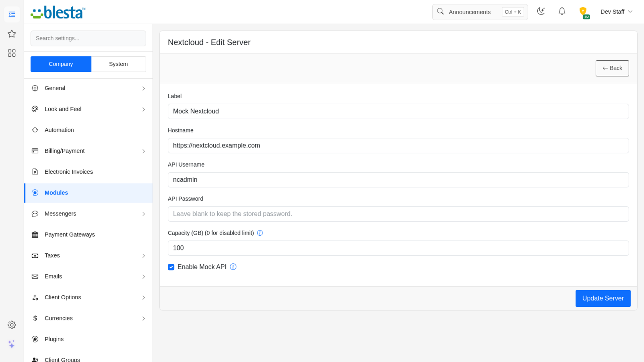Expand the Client Options chevron
644x362 pixels.
pos(144,298)
